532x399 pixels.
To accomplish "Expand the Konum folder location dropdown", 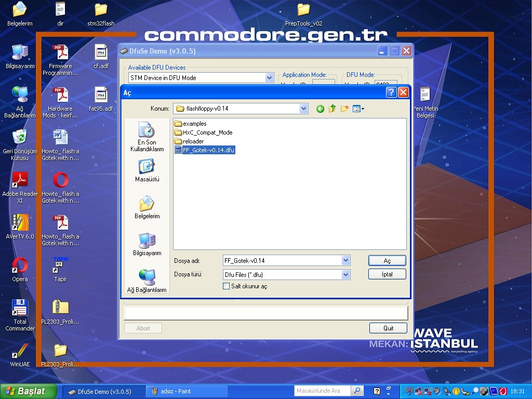I will (304, 109).
